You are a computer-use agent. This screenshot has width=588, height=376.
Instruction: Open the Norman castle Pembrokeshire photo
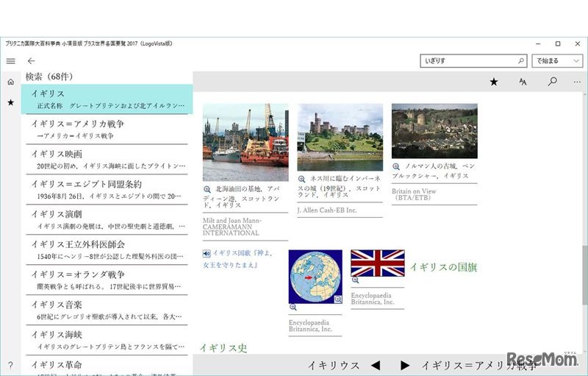tap(434, 131)
